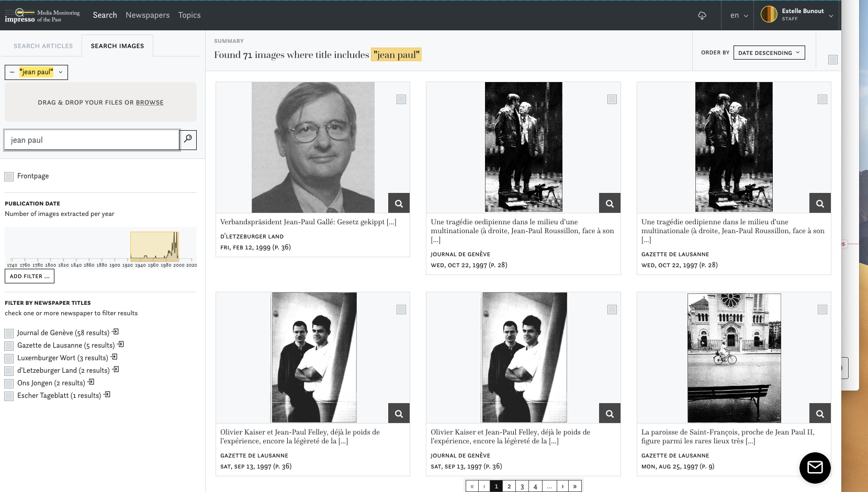Click the magnifier icon beside the search field
This screenshot has height=492, width=868.
(188, 140)
